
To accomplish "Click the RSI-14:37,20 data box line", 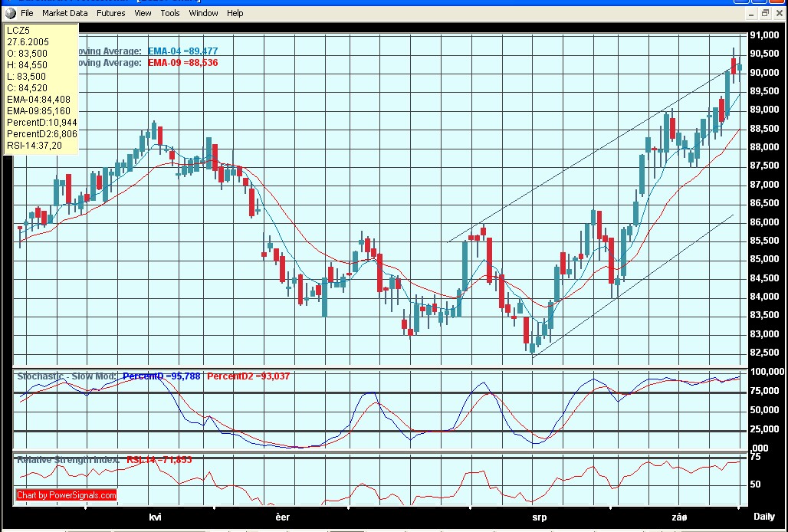I will point(34,146).
